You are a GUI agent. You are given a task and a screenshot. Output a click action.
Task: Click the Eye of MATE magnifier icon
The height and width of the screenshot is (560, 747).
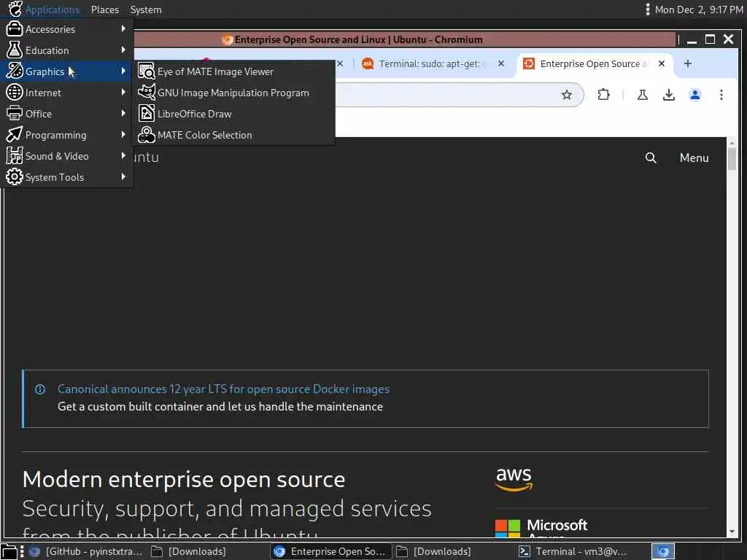pyautogui.click(x=146, y=71)
